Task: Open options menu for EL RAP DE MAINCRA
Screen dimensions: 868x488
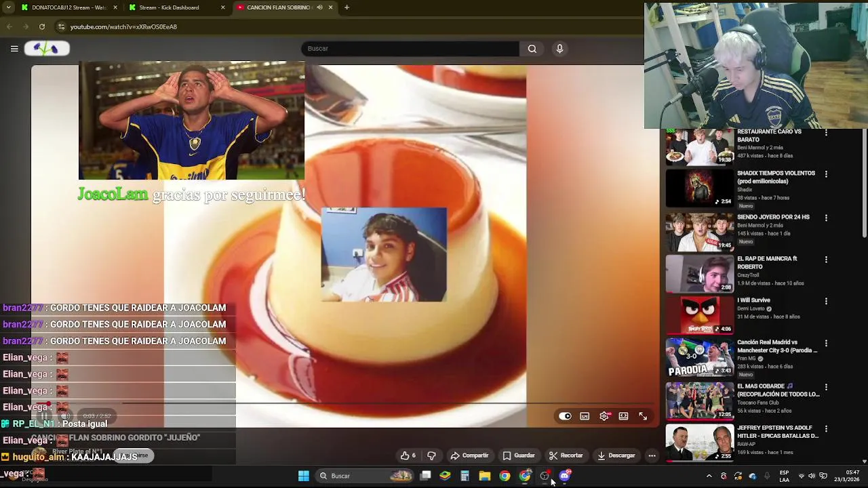Action: pos(826,260)
